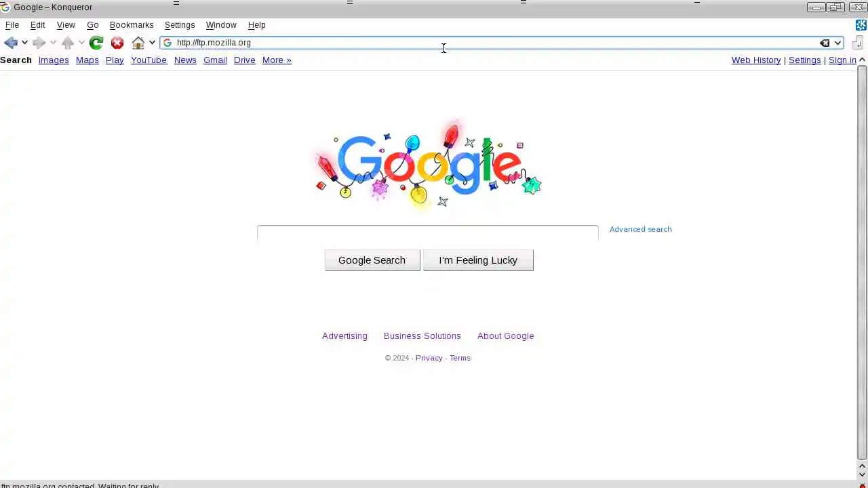This screenshot has height=488, width=868.
Task: Minimize the Konqueror window
Action: pyautogui.click(x=816, y=7)
